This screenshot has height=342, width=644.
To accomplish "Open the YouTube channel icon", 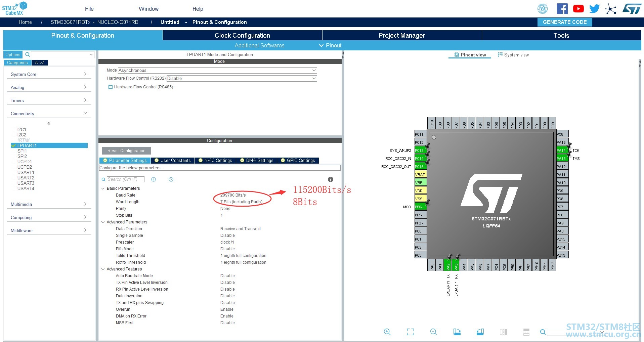I will 578,9.
